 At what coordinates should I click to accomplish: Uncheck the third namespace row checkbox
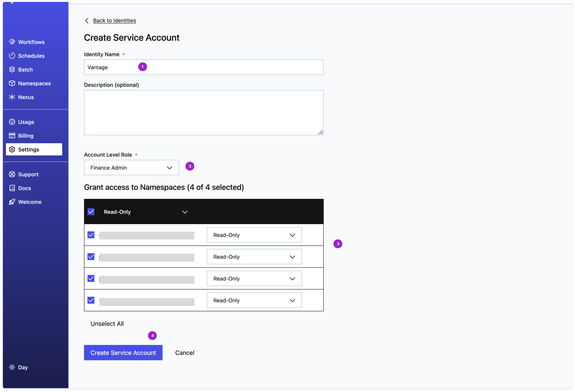(x=91, y=279)
